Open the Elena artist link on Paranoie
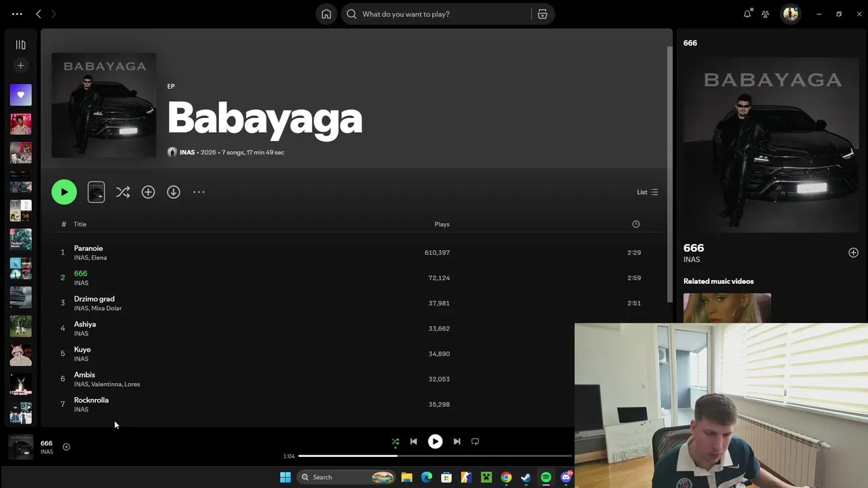This screenshot has width=868, height=488. click(99, 258)
